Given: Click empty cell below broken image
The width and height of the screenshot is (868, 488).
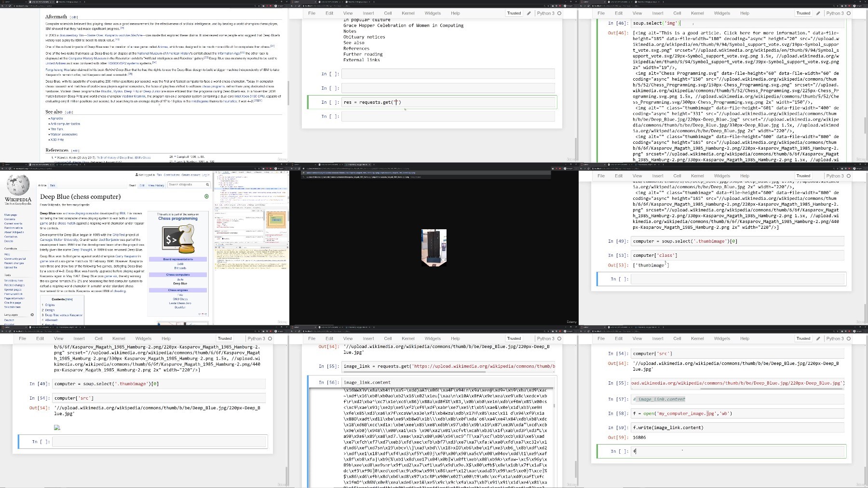Looking at the screenshot, I should click(159, 442).
